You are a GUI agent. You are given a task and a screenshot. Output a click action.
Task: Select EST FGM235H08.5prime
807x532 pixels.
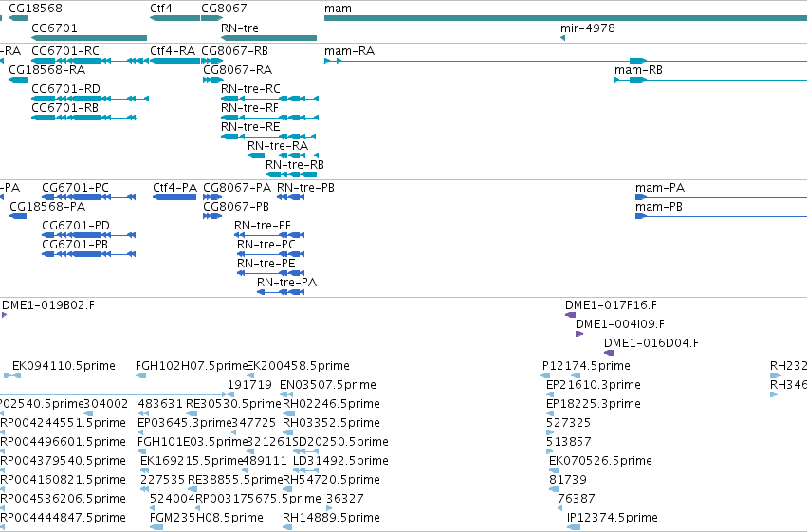click(156, 527)
